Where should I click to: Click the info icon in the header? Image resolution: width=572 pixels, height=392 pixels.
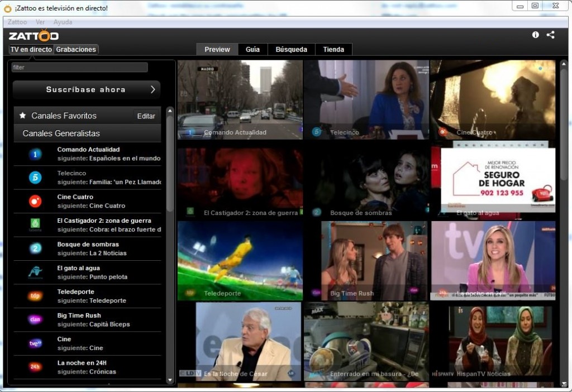[535, 35]
